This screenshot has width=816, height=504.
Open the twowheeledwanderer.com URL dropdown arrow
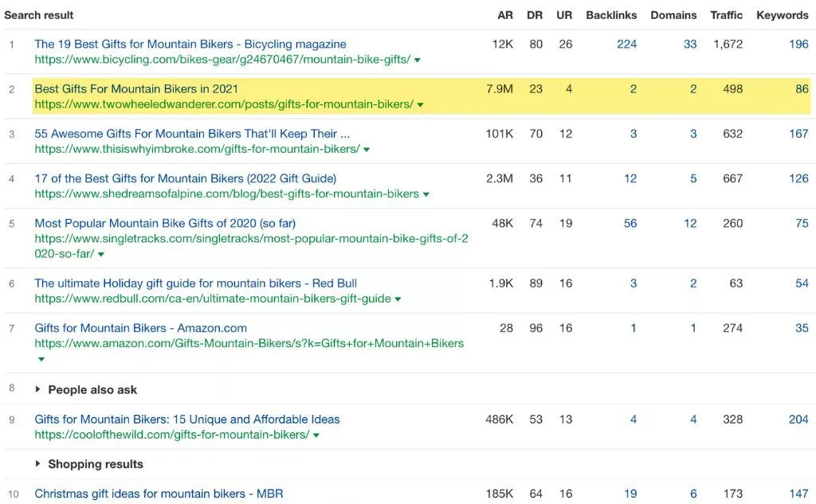click(420, 104)
